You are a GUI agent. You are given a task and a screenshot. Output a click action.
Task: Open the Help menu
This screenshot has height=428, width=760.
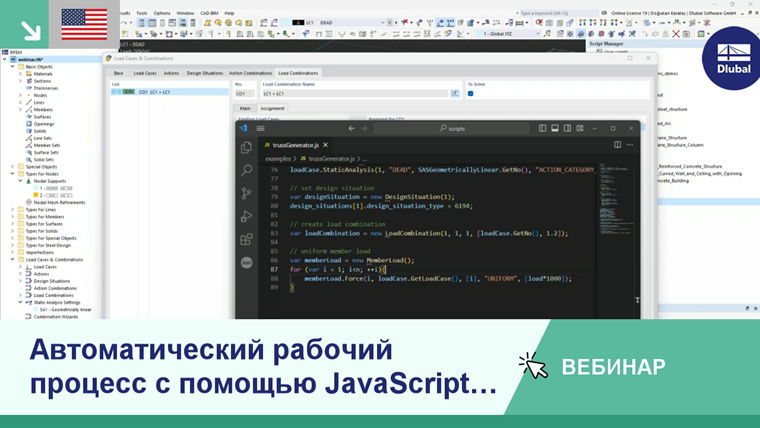pos(229,13)
